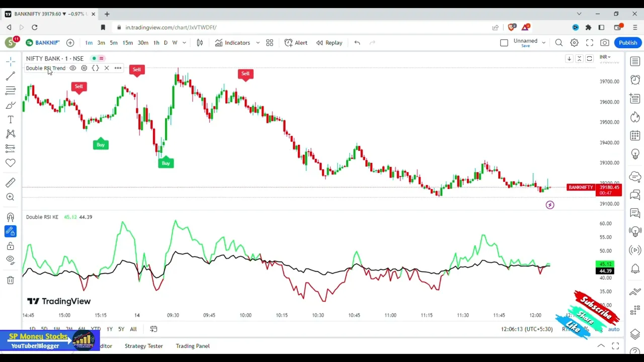644x362 pixels.
Task: Switch to the 1m timeframe
Action: [x=89, y=43]
